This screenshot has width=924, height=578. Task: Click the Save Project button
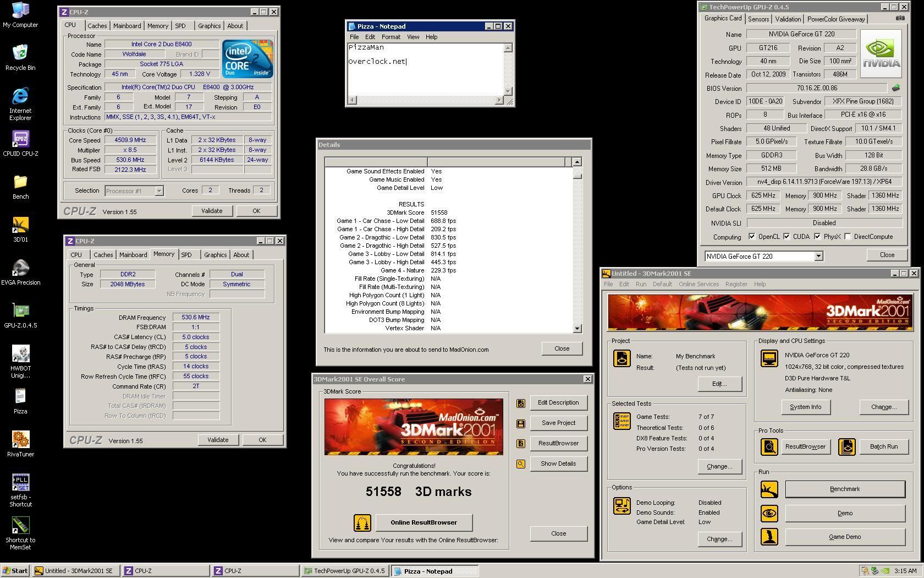click(558, 423)
